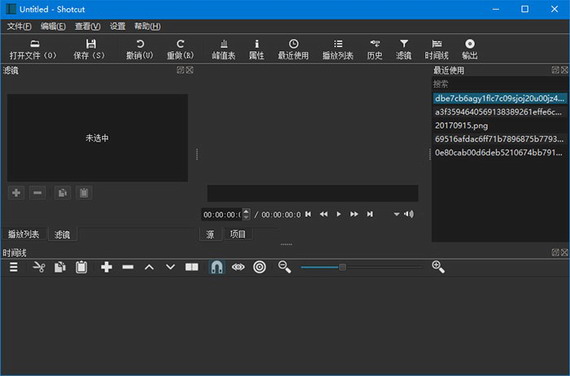Add a filter with plus button
The height and width of the screenshot is (376, 570).
click(x=16, y=193)
